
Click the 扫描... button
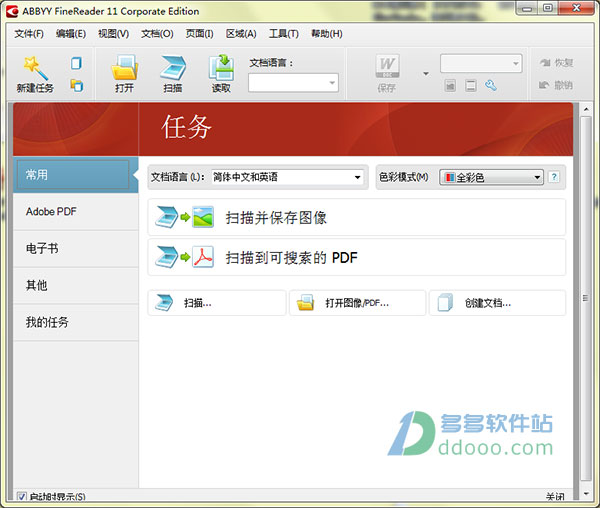(x=217, y=303)
